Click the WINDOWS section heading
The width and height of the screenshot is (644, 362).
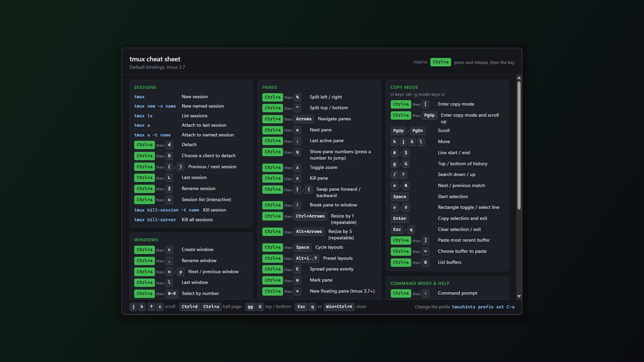[x=146, y=240]
